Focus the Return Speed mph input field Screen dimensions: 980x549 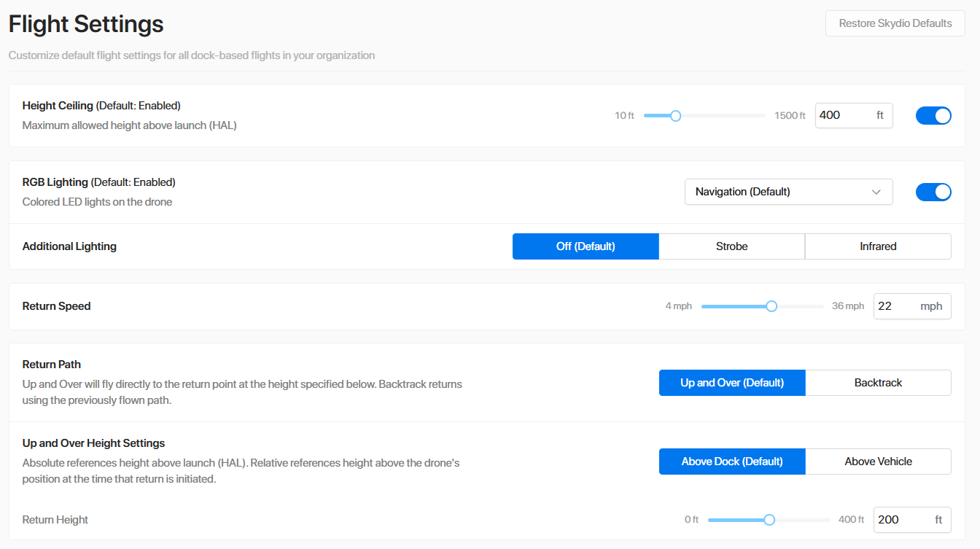pos(897,306)
